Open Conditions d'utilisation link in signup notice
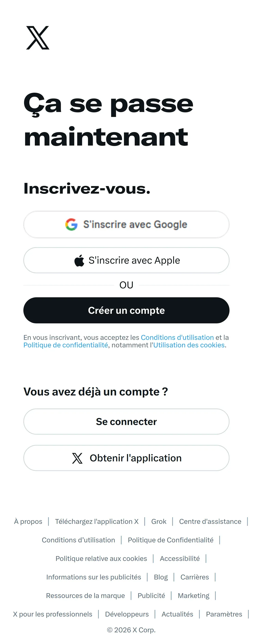268x644 pixels. pyautogui.click(x=177, y=338)
